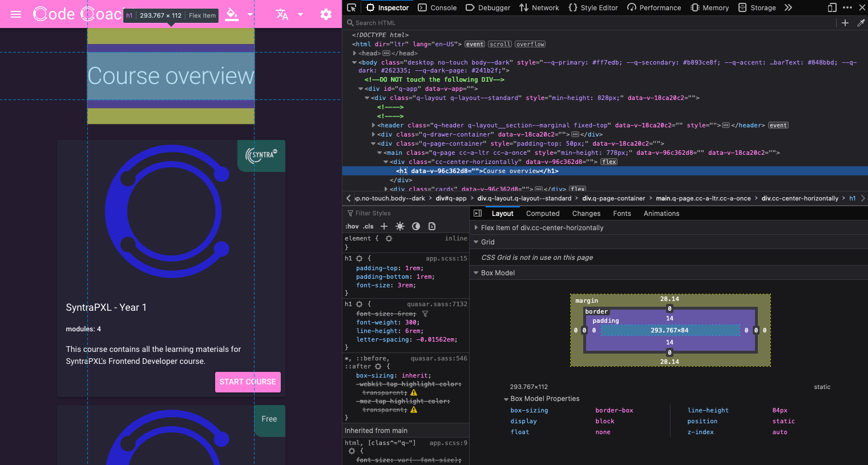The height and width of the screenshot is (465, 868).
Task: Open the devtools three-dot customize menu
Action: (847, 7)
